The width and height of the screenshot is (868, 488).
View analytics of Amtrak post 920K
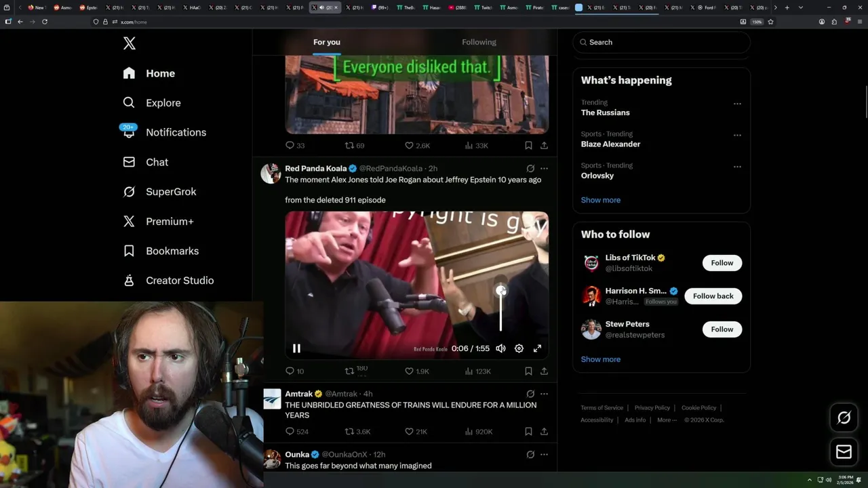[478, 432]
